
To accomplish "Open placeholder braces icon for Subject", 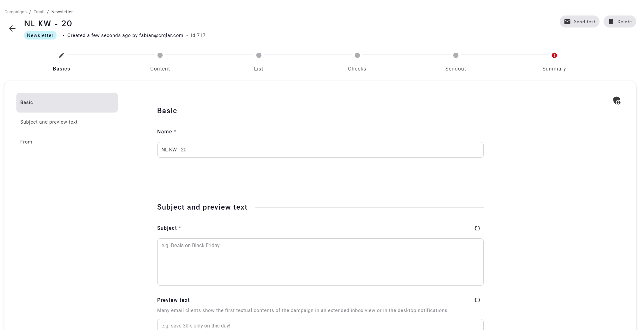I will [x=477, y=228].
